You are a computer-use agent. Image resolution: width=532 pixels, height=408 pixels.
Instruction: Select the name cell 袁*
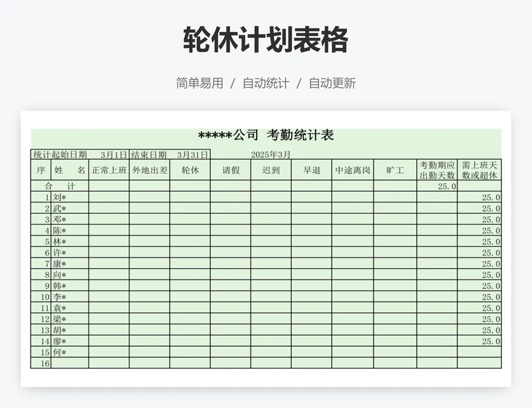[x=70, y=307]
